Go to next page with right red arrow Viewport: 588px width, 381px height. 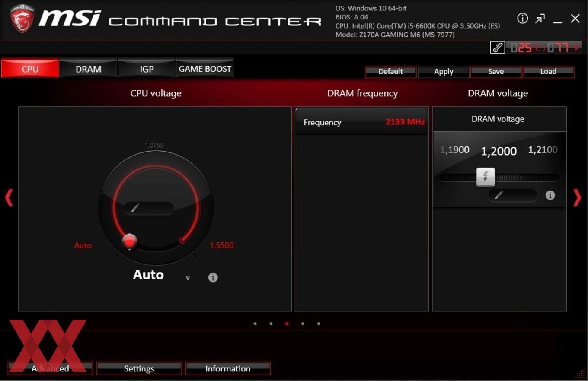click(x=577, y=198)
